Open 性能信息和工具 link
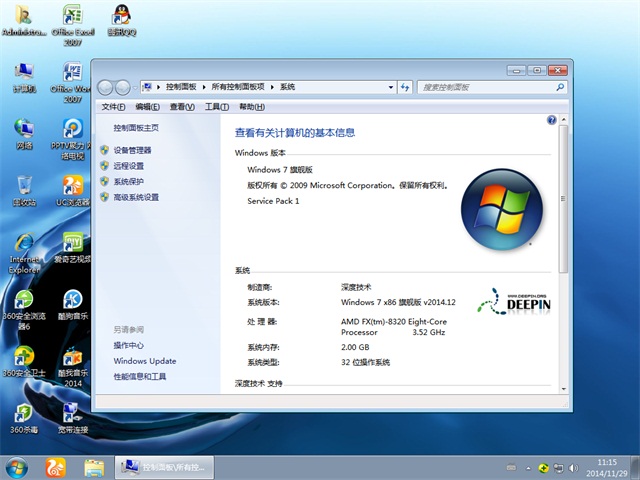The height and width of the screenshot is (480, 640). click(x=140, y=377)
